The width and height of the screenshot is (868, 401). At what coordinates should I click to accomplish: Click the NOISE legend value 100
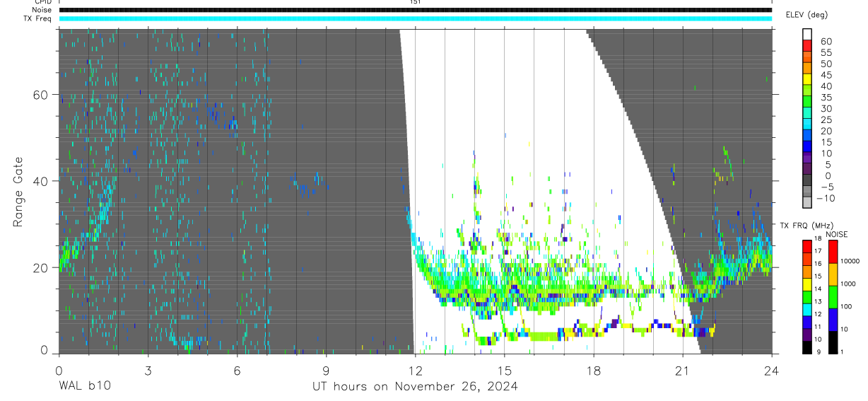[848, 306]
